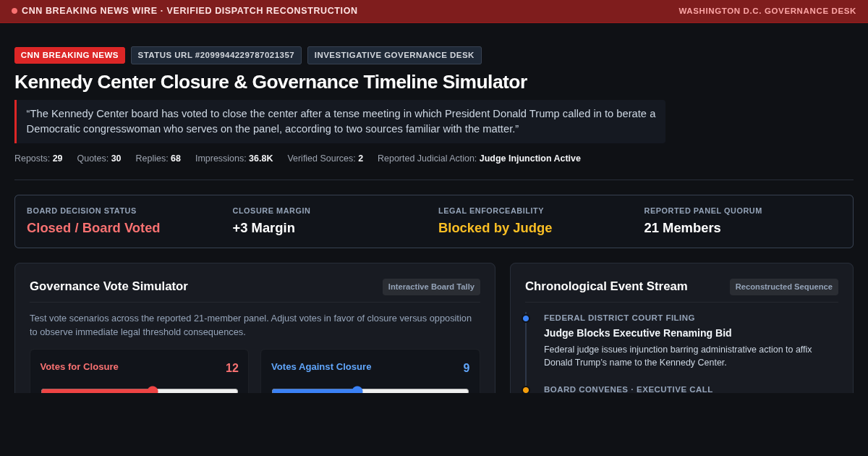Click the Kennedy Center Closure Simulator headline
The width and height of the screenshot is (868, 456).
tap(271, 82)
